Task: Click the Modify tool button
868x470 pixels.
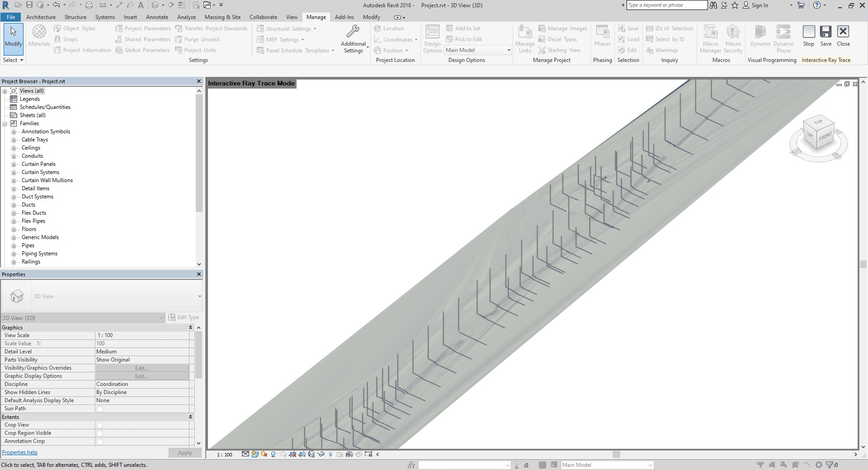Action: [13, 36]
